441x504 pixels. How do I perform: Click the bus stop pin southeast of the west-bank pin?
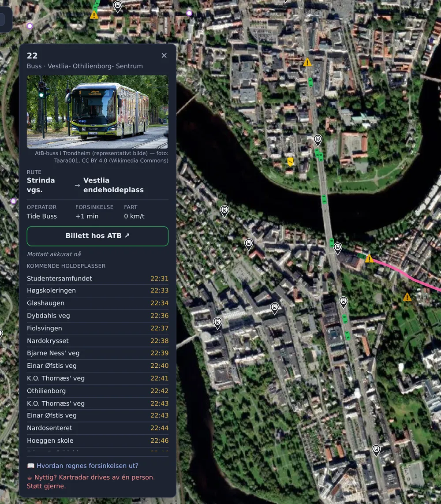click(248, 245)
